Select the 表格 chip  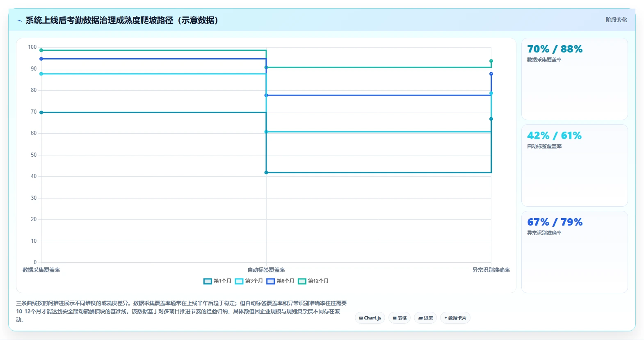click(400, 318)
